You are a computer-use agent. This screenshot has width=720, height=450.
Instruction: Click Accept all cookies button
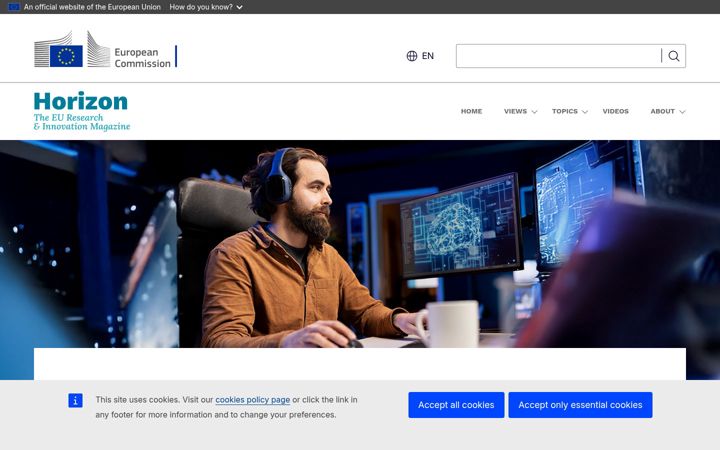pos(456,405)
